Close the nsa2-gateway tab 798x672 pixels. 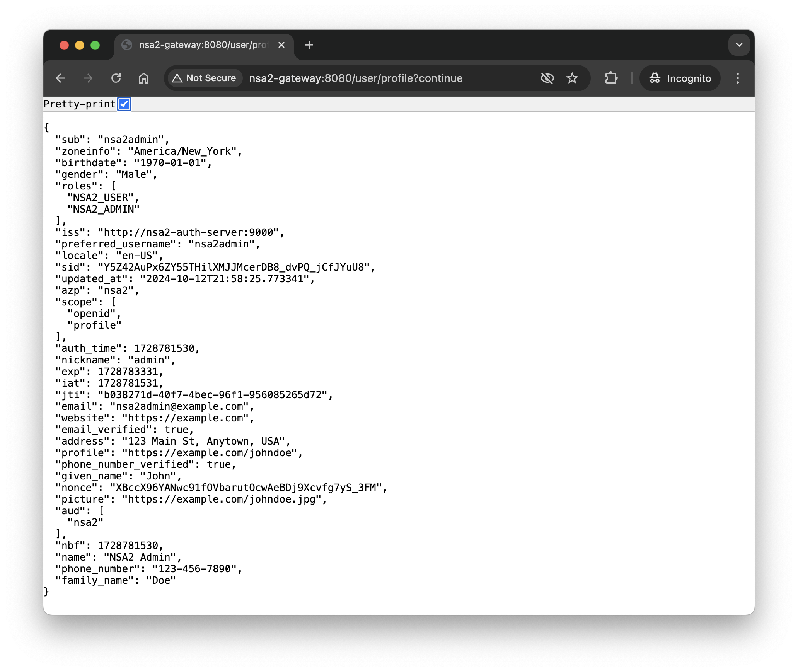coord(281,45)
